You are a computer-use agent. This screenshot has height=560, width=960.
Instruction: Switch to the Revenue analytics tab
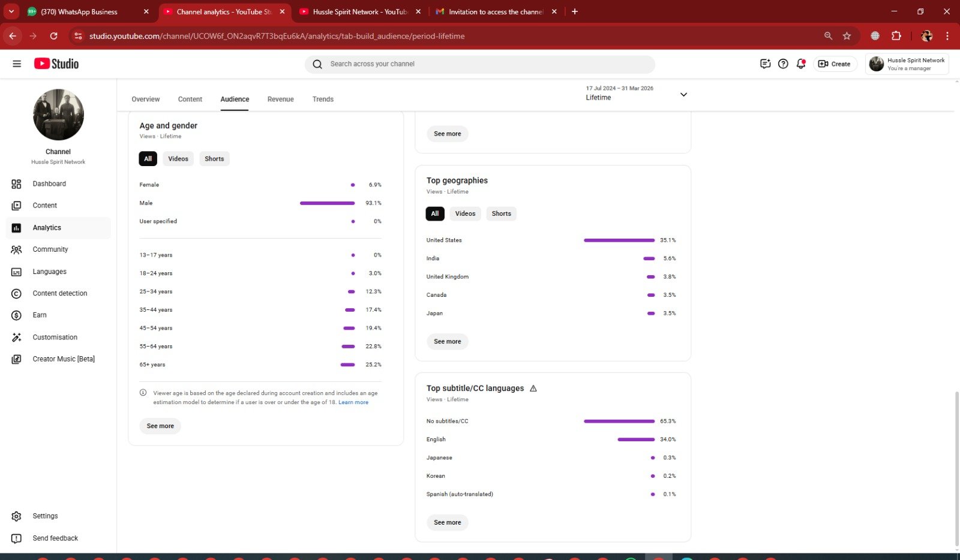tap(280, 99)
